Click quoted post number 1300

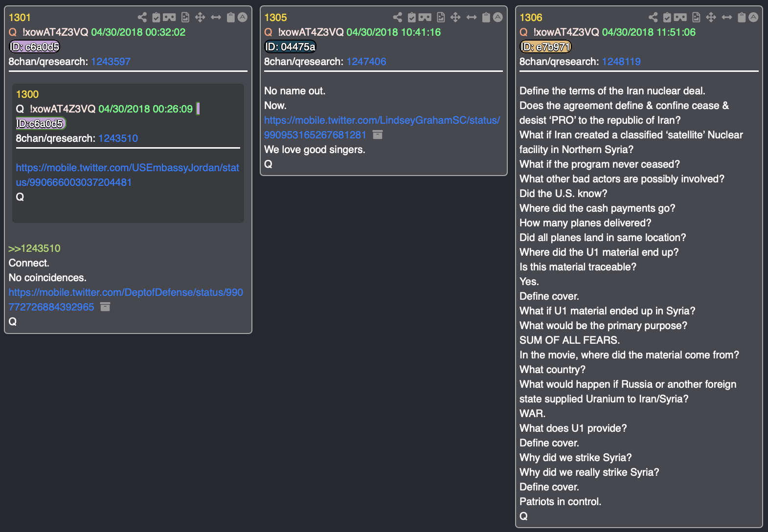click(x=27, y=94)
